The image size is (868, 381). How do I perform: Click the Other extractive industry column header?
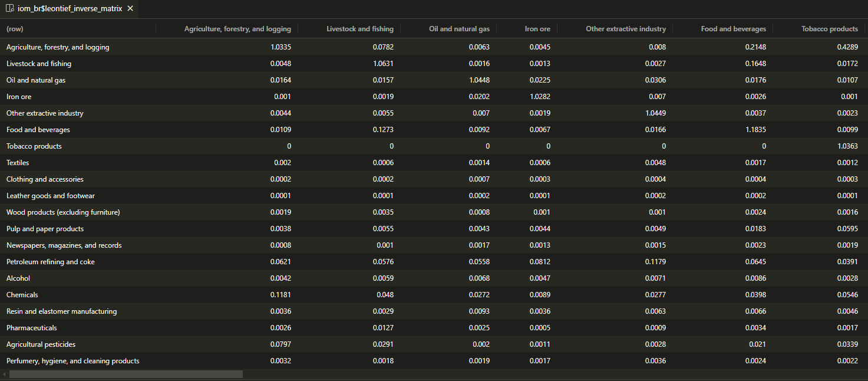tap(625, 29)
